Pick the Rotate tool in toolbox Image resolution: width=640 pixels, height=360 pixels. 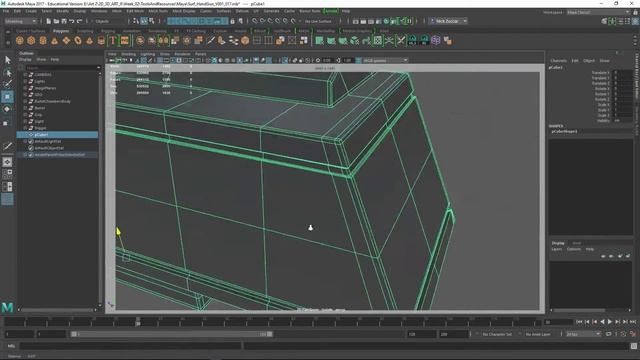[x=7, y=109]
